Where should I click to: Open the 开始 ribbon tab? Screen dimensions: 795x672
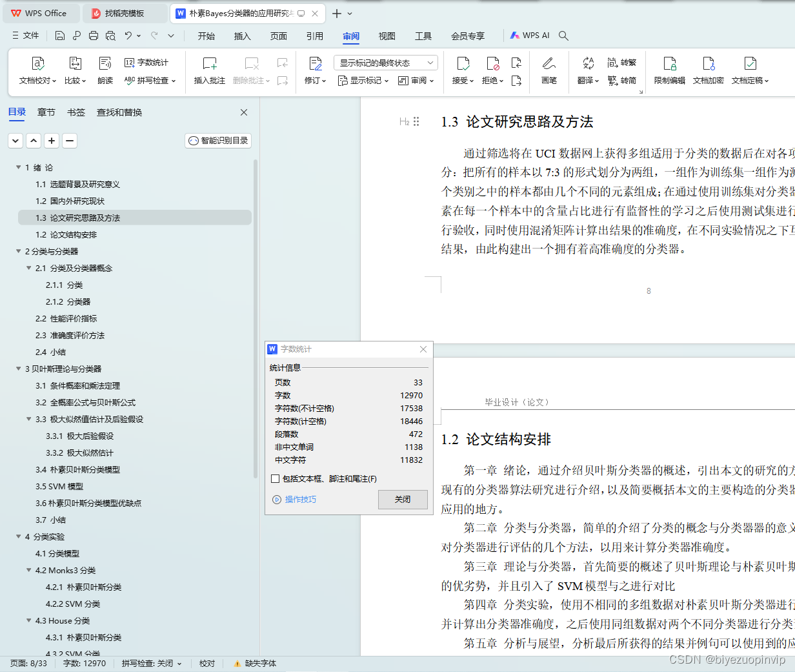pyautogui.click(x=206, y=36)
